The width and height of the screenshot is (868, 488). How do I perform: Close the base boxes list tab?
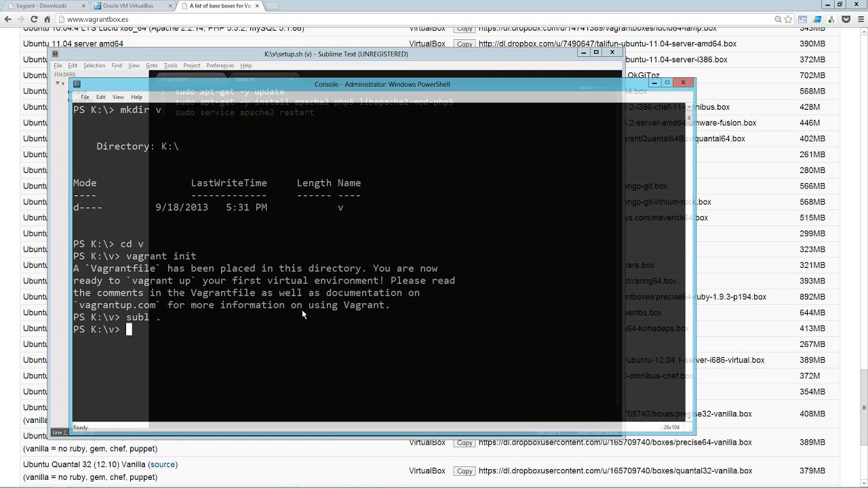pyautogui.click(x=257, y=6)
